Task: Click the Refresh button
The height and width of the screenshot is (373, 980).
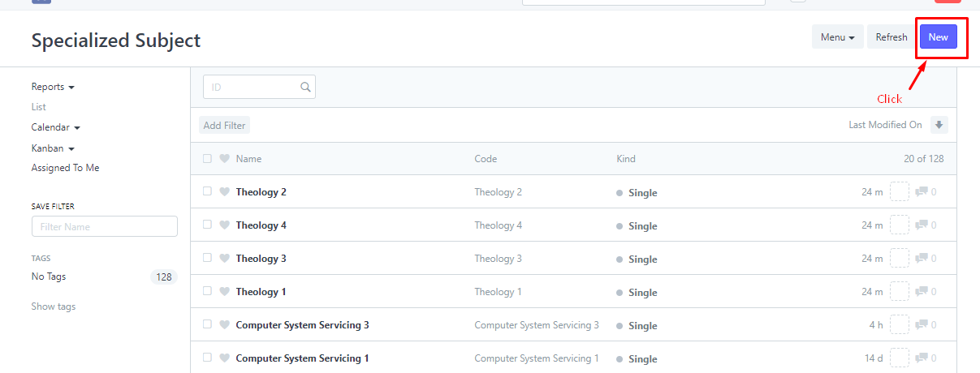Action: pyautogui.click(x=891, y=37)
